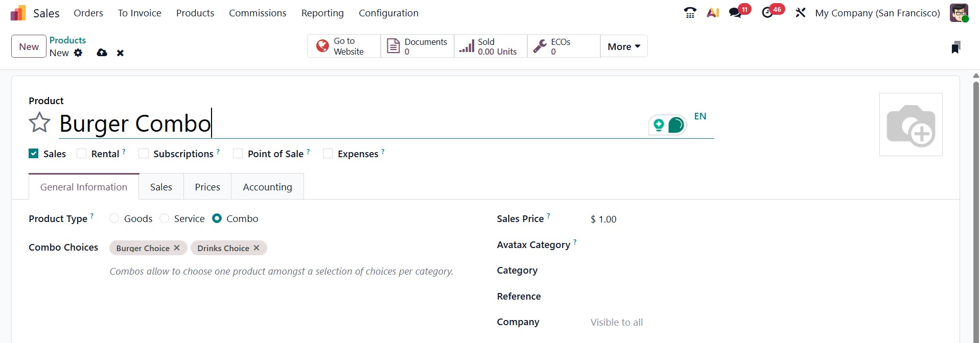This screenshot has height=343, width=980.
Task: Open the activities clock icon
Action: click(767, 13)
